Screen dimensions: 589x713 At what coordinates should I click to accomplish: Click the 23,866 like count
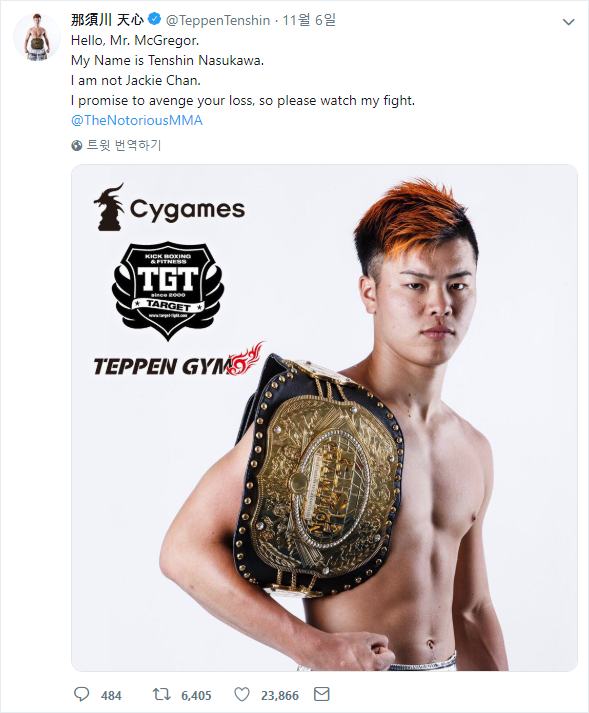point(280,696)
